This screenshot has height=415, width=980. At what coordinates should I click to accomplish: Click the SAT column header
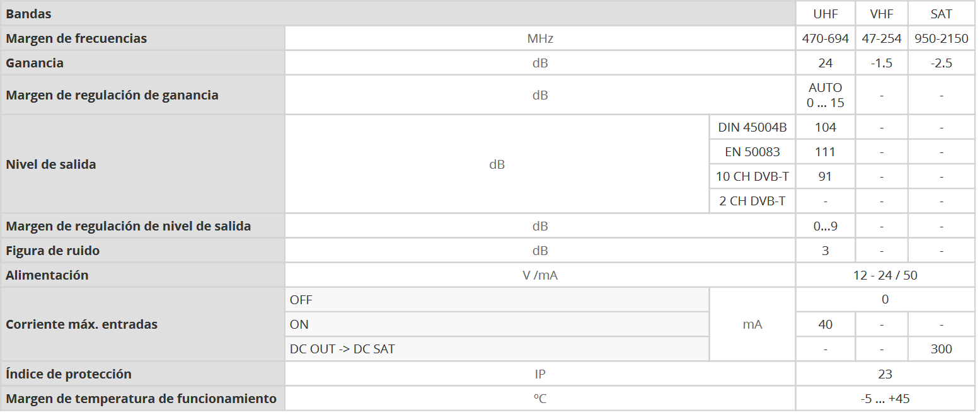(941, 14)
